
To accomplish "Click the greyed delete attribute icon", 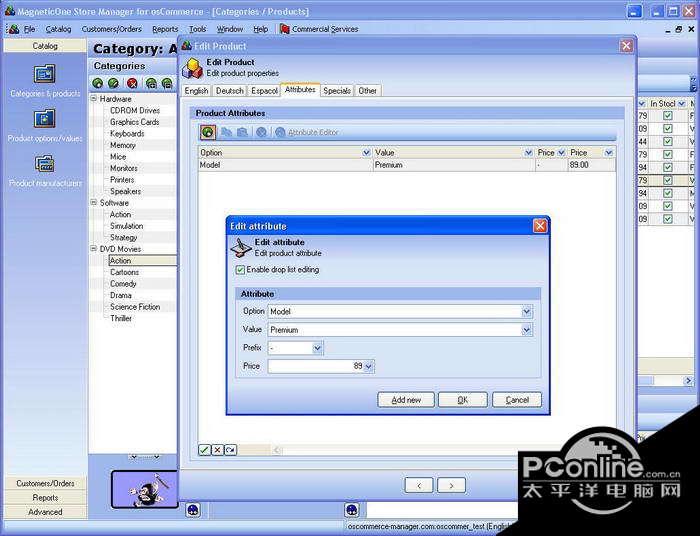I will click(x=262, y=132).
